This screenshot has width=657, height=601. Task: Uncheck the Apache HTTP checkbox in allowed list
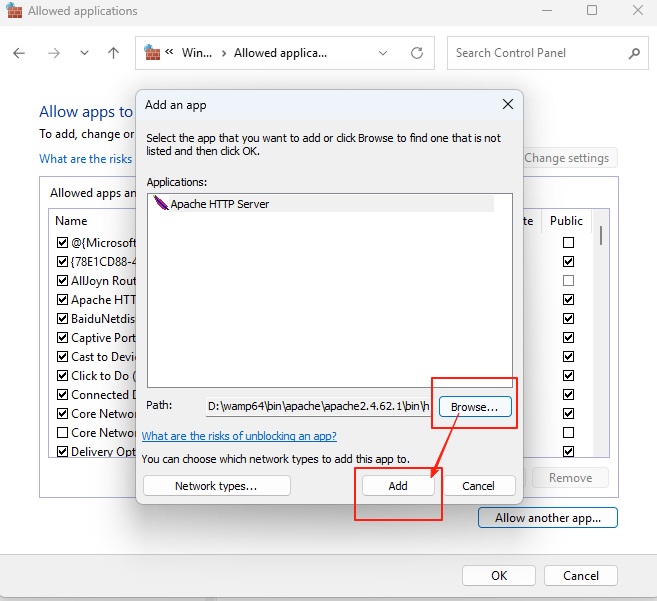point(62,300)
